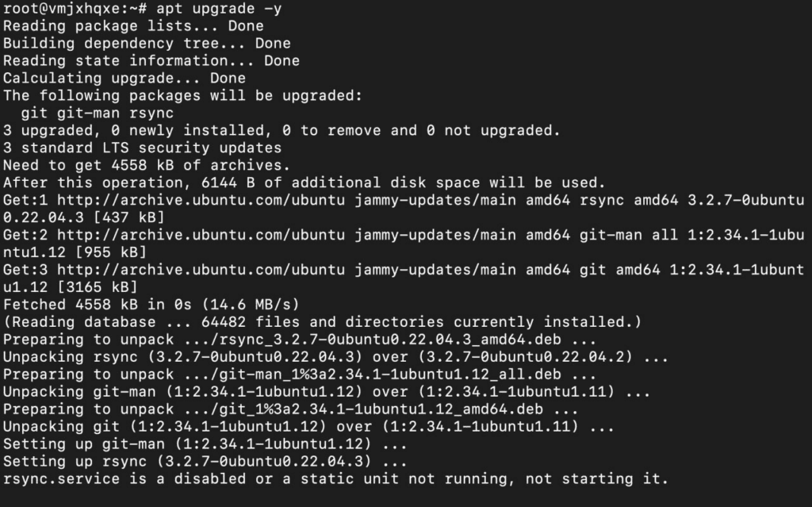Click the git-man_1%3a2.34.1 deb filename

[390, 374]
